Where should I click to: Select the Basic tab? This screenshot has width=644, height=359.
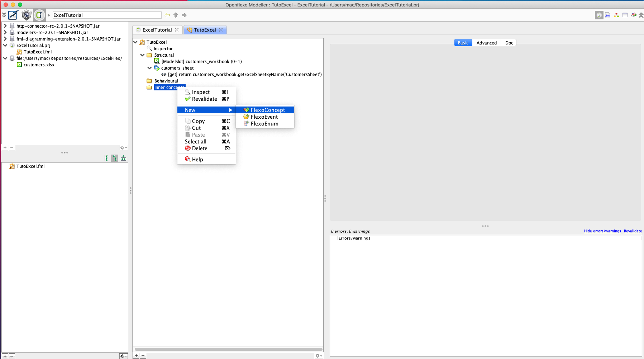tap(463, 43)
